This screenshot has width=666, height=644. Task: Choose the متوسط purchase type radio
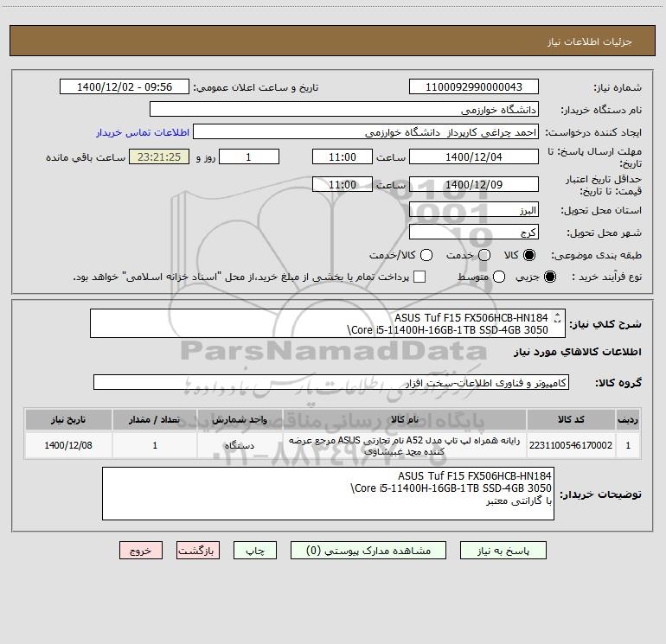499,277
